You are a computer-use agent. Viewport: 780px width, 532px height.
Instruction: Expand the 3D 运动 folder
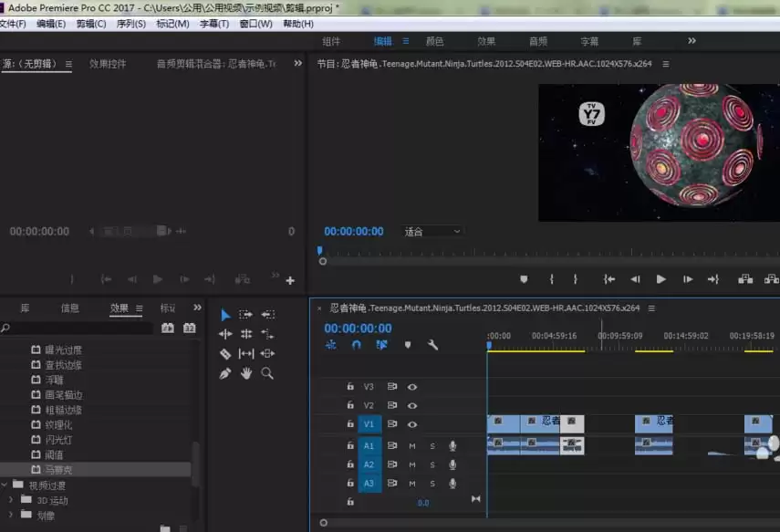(x=12, y=500)
